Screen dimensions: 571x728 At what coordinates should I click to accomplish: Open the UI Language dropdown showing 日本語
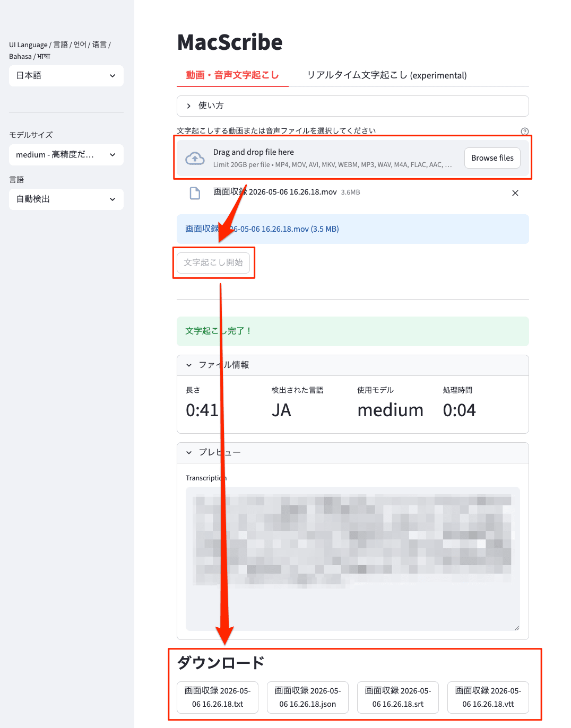66,76
